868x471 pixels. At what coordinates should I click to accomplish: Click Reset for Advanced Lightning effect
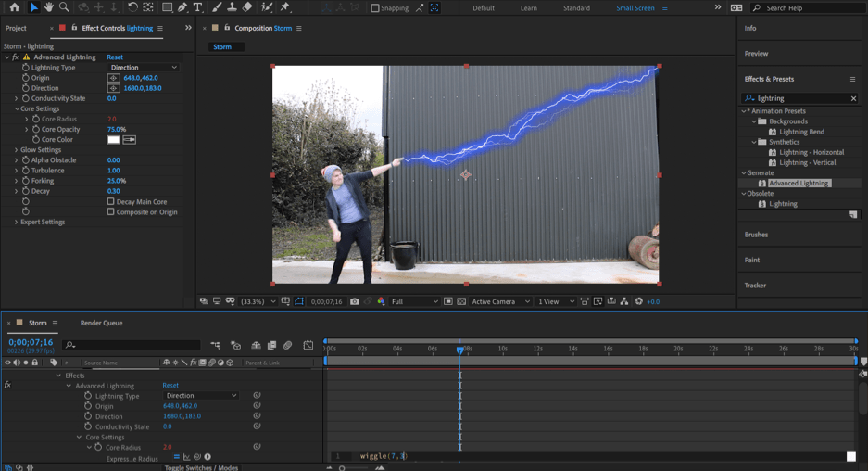tap(115, 57)
